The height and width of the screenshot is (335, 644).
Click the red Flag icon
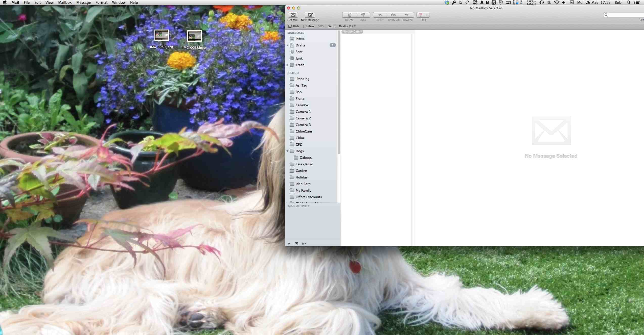[x=421, y=15]
